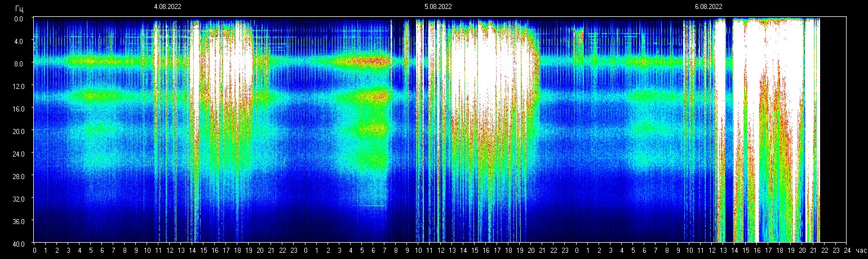Click the 4.08.2022 date label
868x259 pixels.
coord(167,7)
